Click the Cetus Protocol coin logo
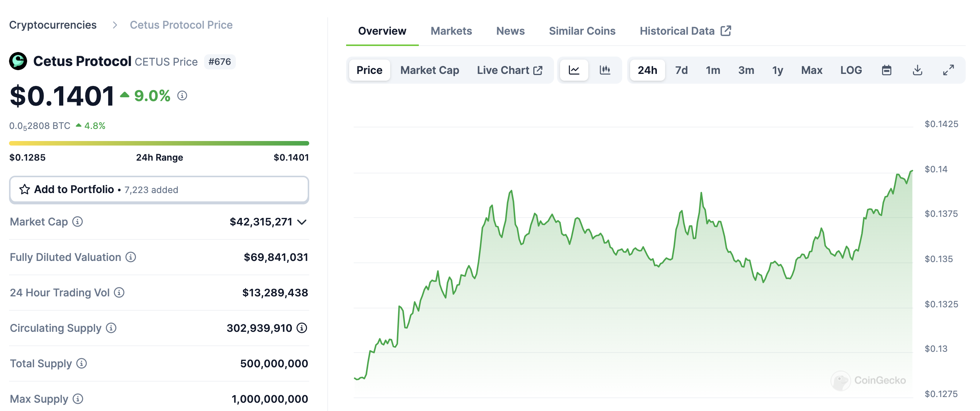This screenshot has width=980, height=411. coord(18,61)
